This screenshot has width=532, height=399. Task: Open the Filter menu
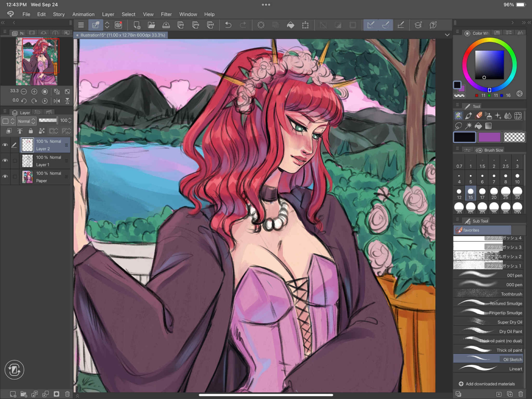point(166,14)
